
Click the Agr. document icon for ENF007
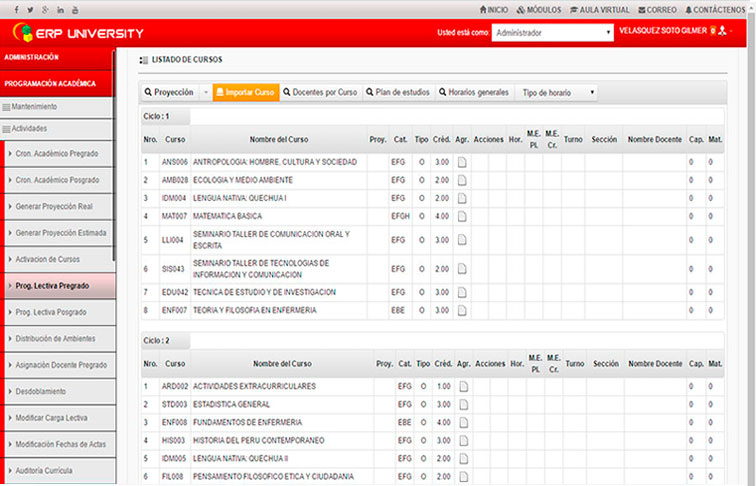click(462, 310)
